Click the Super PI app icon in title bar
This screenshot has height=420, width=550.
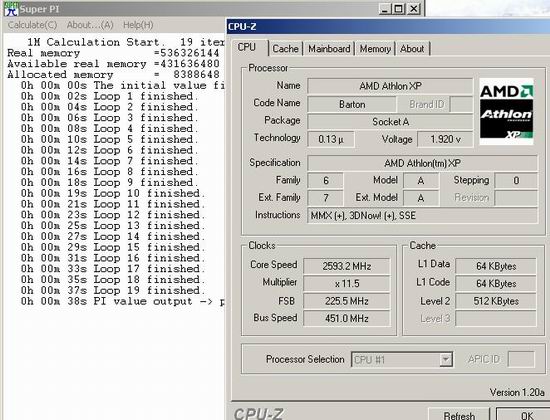11,8
